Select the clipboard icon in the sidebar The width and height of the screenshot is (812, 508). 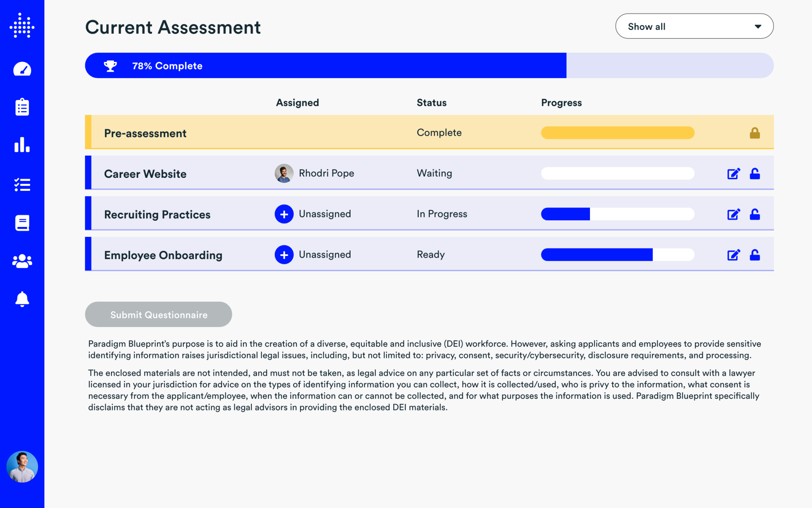(x=22, y=107)
